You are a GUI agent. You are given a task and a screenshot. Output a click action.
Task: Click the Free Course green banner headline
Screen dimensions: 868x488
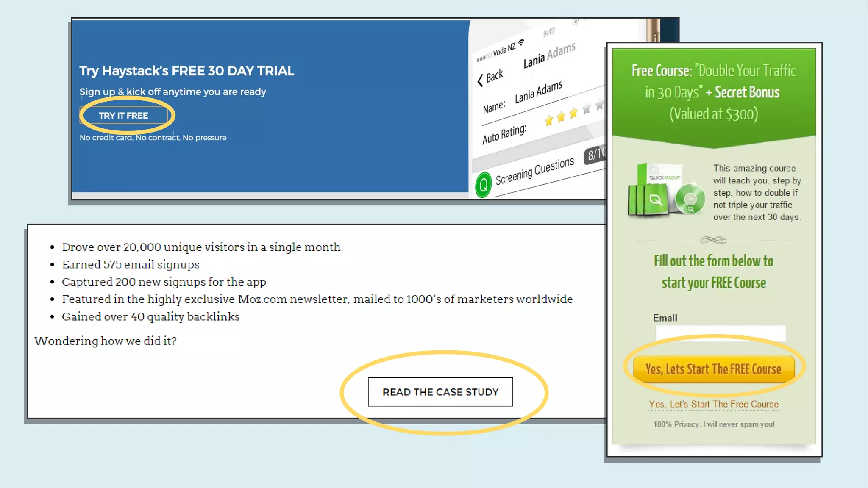click(x=713, y=92)
